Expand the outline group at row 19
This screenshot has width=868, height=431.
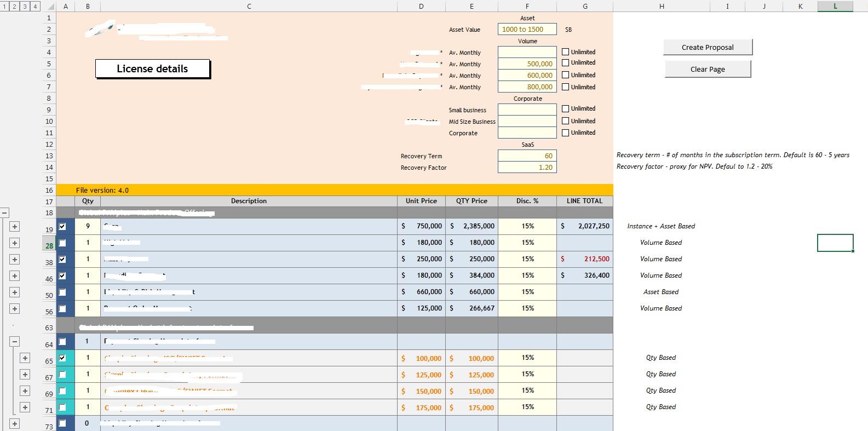tap(15, 226)
